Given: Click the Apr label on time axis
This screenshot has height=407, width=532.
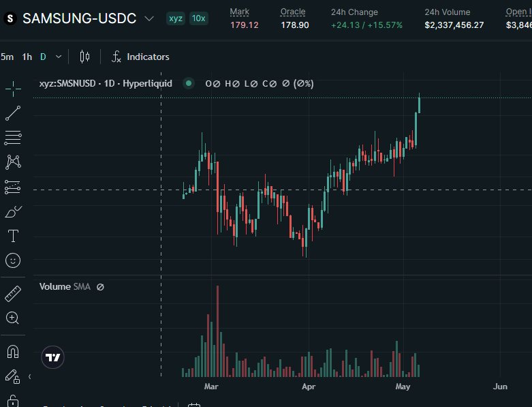Looking at the screenshot, I should point(309,387).
